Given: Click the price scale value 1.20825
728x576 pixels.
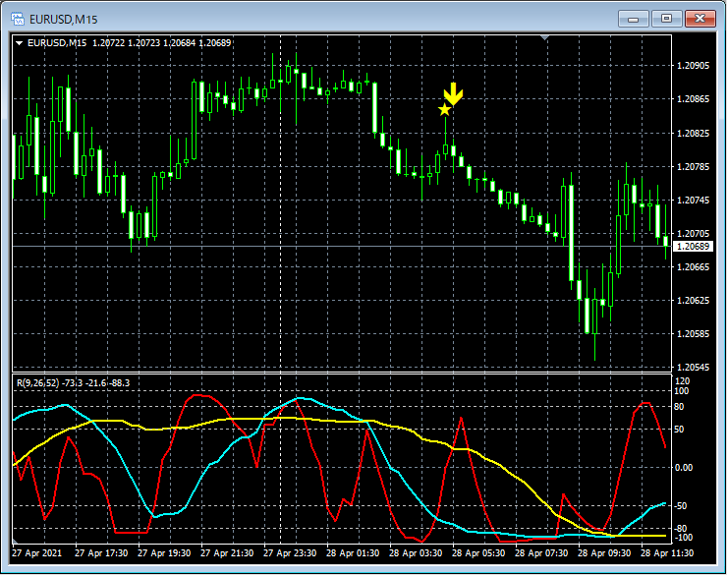Looking at the screenshot, I should (694, 134).
